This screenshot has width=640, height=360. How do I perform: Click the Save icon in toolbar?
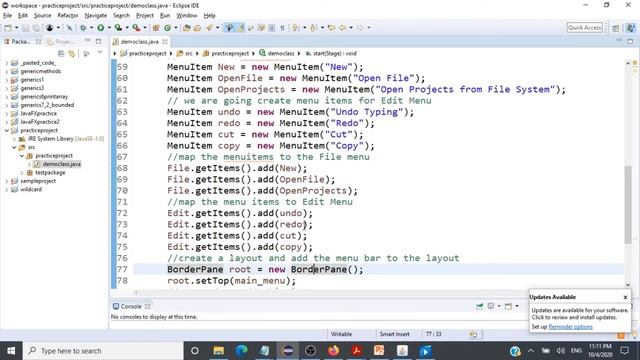(x=25, y=28)
